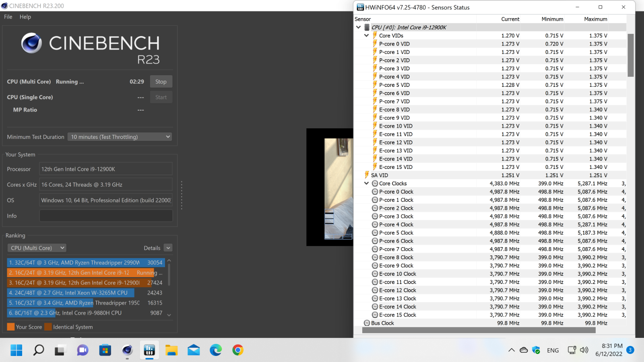
Task: Select the Intel Core i9-9880H ranking row
Action: point(86,313)
